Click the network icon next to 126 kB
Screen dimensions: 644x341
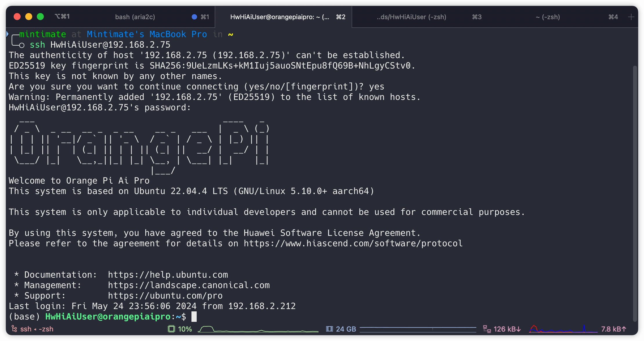click(x=486, y=329)
